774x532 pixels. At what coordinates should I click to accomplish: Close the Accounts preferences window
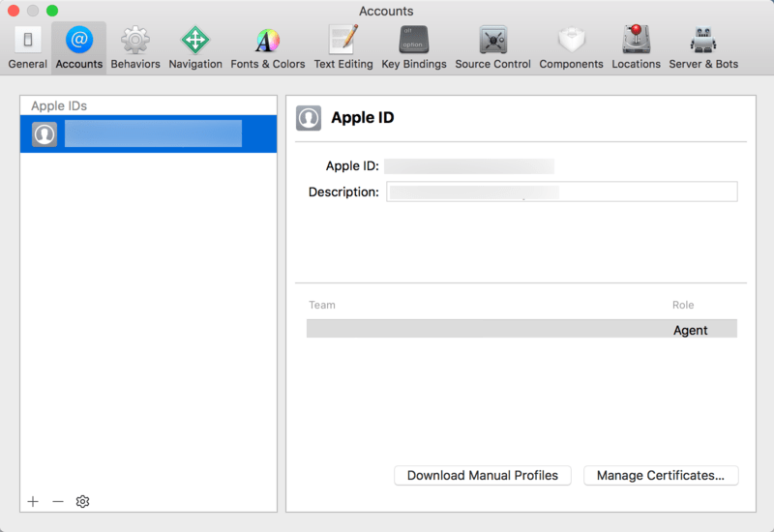[x=14, y=11]
